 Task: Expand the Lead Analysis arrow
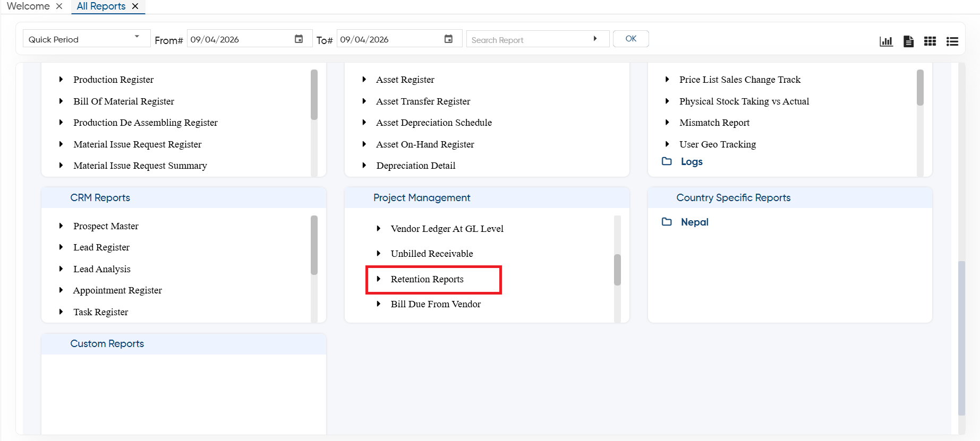click(61, 269)
